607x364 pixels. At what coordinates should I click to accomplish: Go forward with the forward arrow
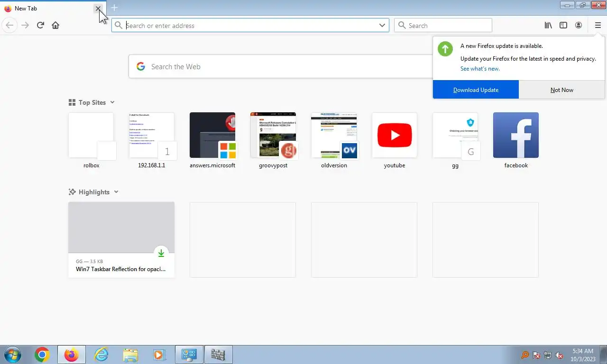point(25,25)
